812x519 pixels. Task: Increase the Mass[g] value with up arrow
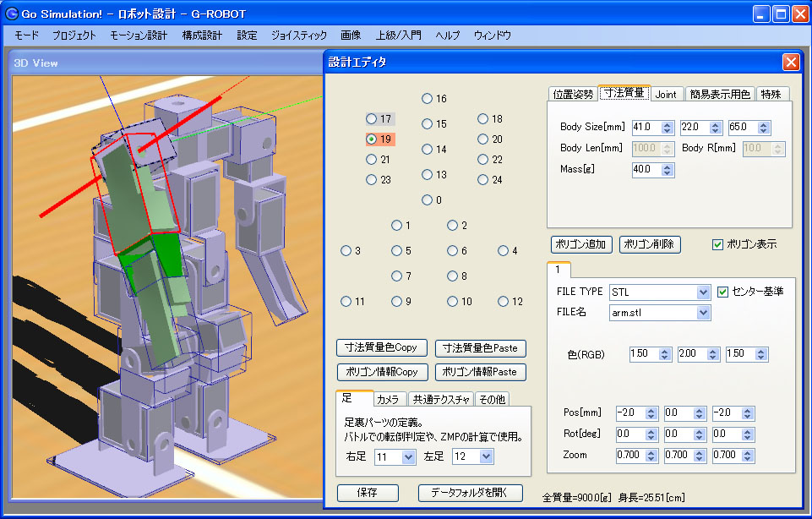(x=668, y=166)
